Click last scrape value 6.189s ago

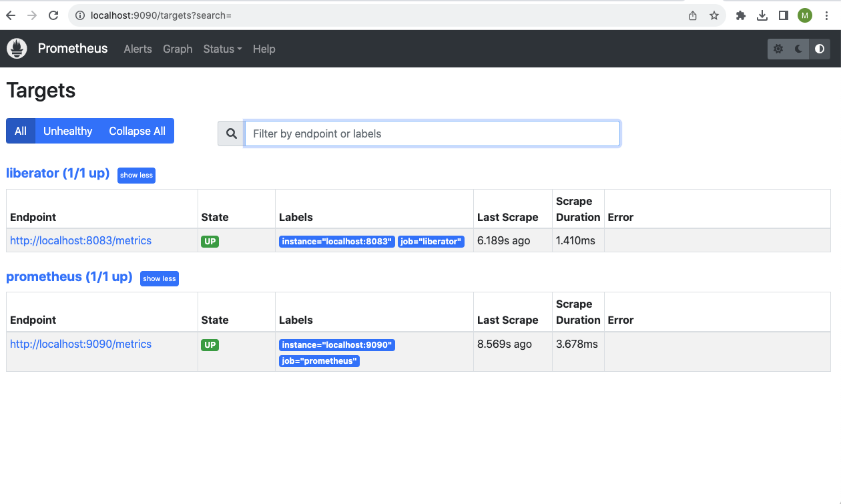click(504, 240)
